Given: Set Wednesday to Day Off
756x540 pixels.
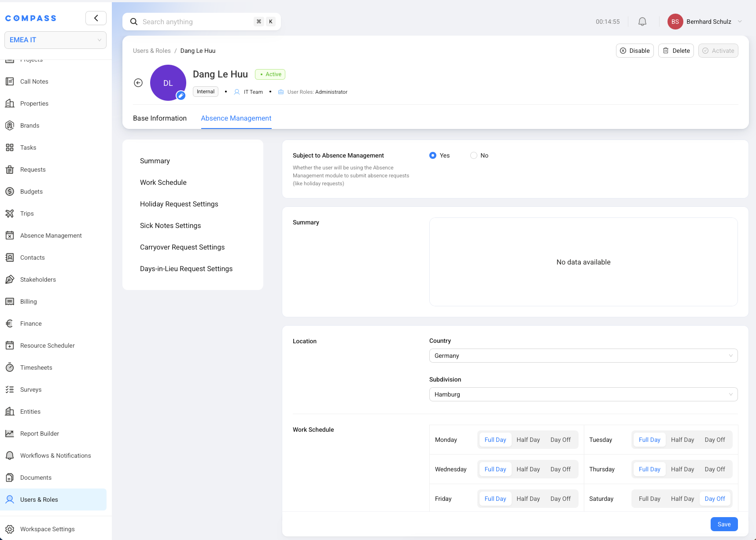Looking at the screenshot, I should (x=561, y=469).
